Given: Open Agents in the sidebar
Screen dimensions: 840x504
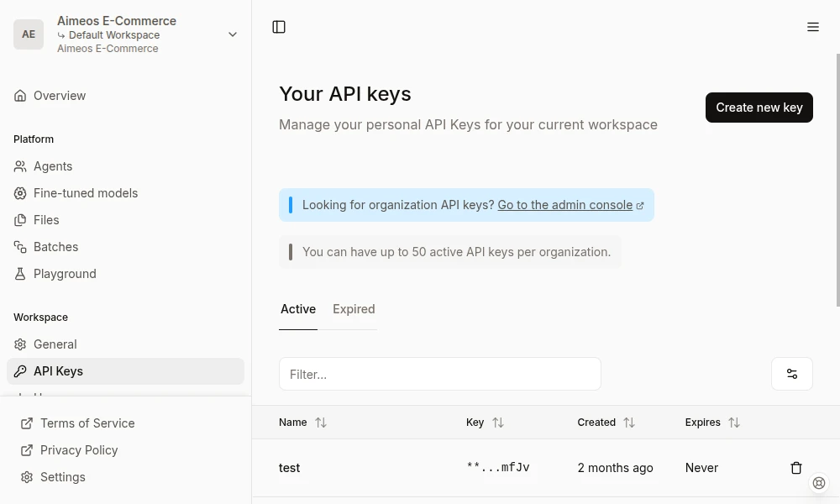Looking at the screenshot, I should (53, 166).
